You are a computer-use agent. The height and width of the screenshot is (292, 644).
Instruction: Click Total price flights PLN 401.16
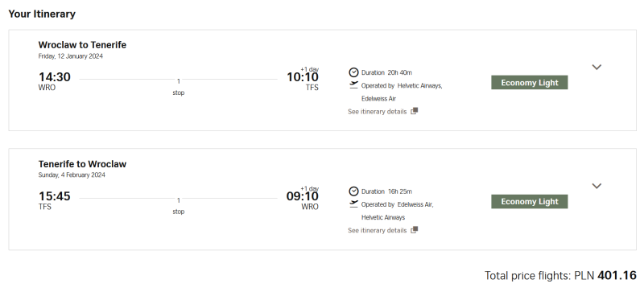(x=560, y=275)
